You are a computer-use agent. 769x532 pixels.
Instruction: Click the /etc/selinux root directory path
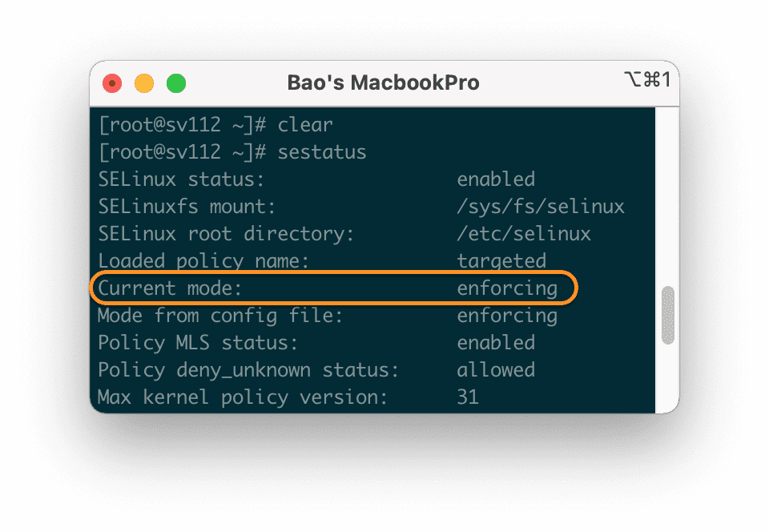(524, 233)
